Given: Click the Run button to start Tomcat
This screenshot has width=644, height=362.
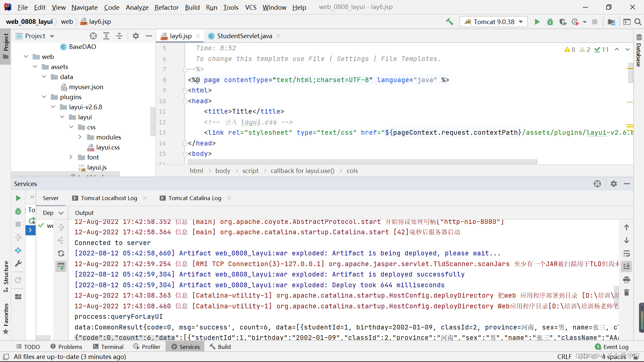Looking at the screenshot, I should pyautogui.click(x=537, y=21).
